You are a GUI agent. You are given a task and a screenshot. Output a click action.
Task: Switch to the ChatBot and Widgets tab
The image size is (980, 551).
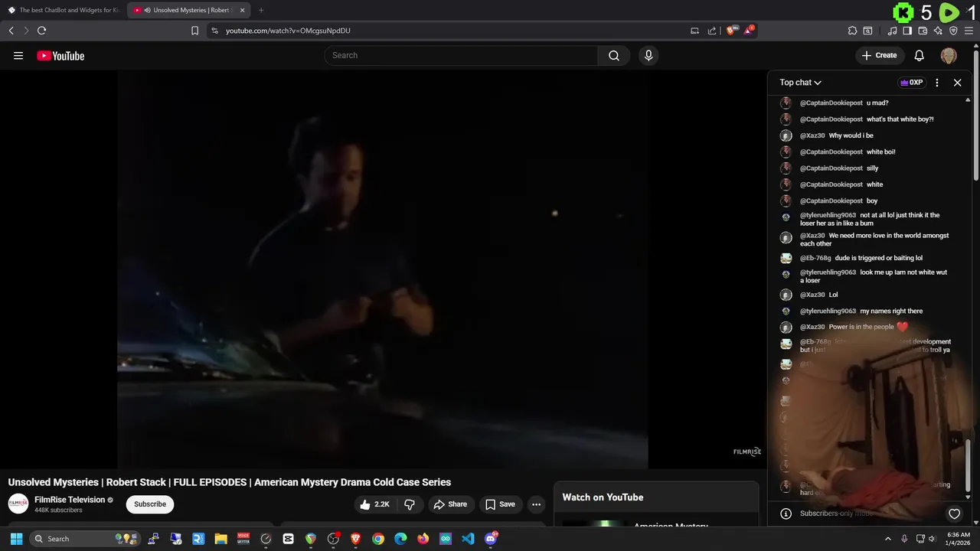click(63, 10)
